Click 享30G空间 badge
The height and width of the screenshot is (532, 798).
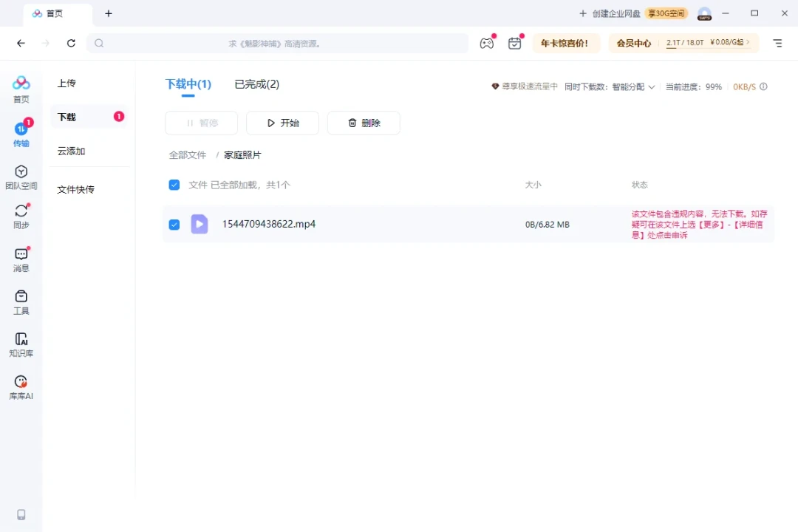click(x=666, y=14)
